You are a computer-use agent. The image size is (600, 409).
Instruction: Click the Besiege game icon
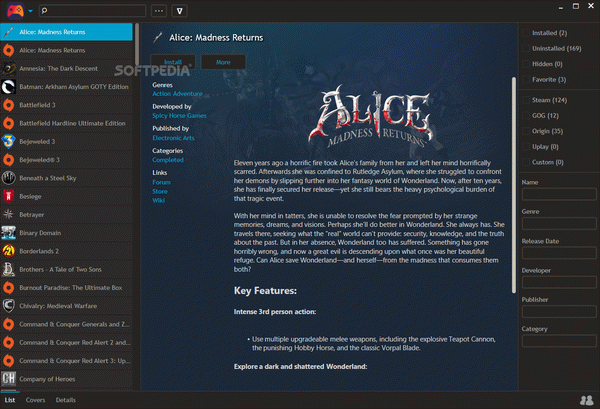tap(8, 196)
